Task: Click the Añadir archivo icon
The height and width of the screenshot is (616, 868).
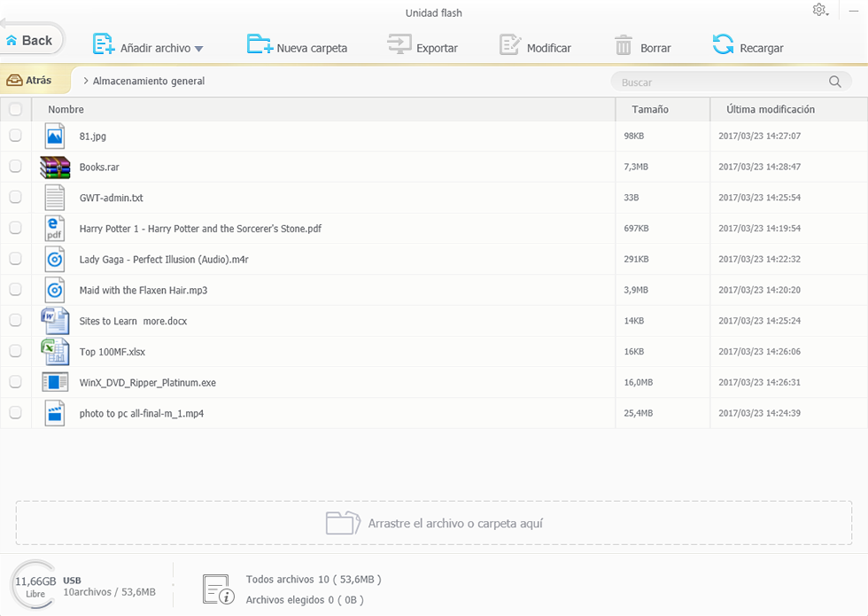Action: (103, 43)
